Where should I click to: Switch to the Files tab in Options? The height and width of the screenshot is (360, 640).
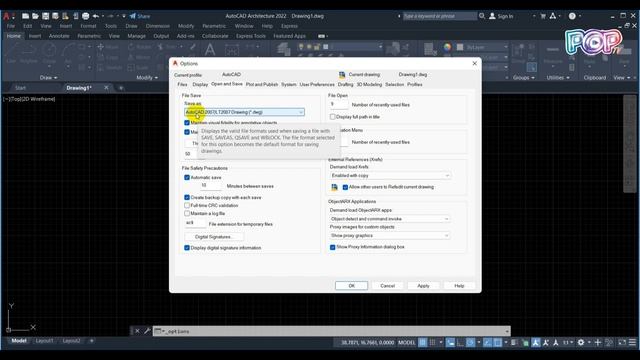coord(182,84)
